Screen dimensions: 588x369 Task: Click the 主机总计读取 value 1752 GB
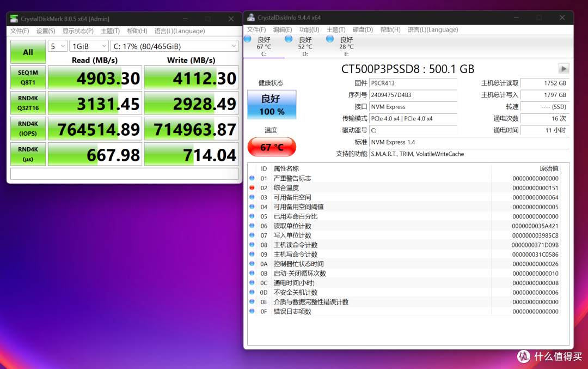point(545,83)
